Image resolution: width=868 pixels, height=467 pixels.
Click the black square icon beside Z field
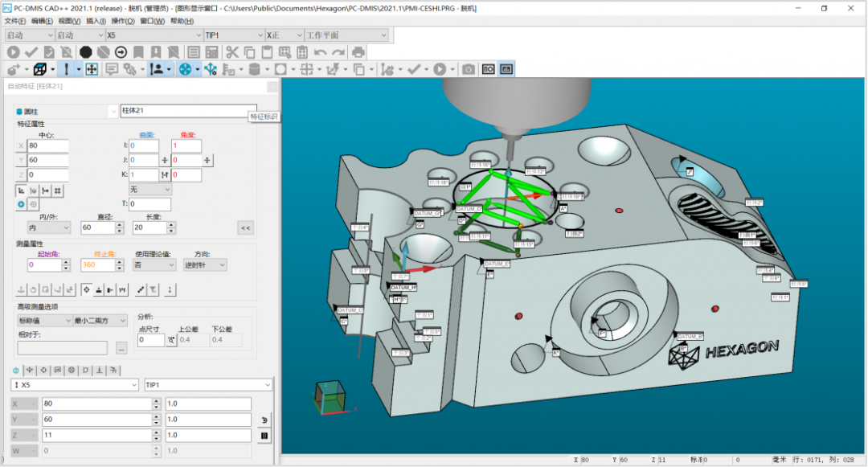point(264,436)
